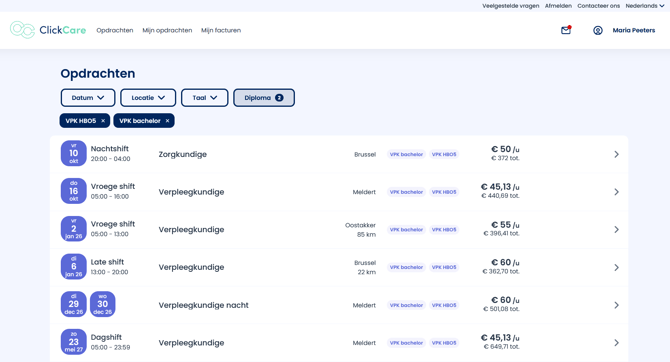Open Veelgestelde vragen link

[x=511, y=6]
